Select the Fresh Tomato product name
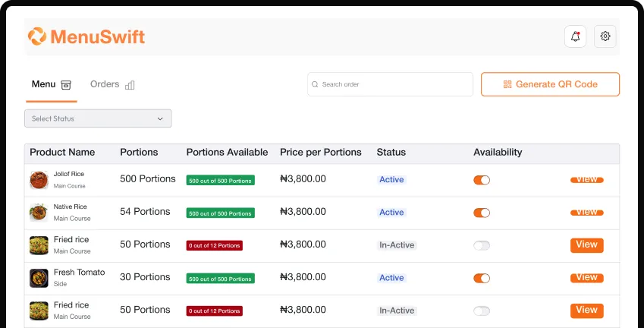644x328 pixels. pos(80,272)
